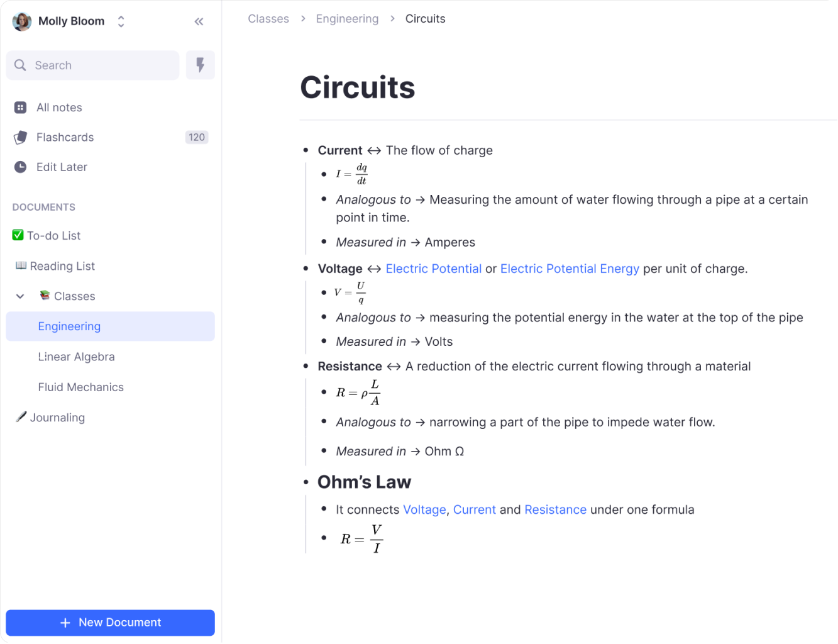Open account switcher arrows beside Molly Bloom
The image size is (838, 644).
[x=121, y=21]
